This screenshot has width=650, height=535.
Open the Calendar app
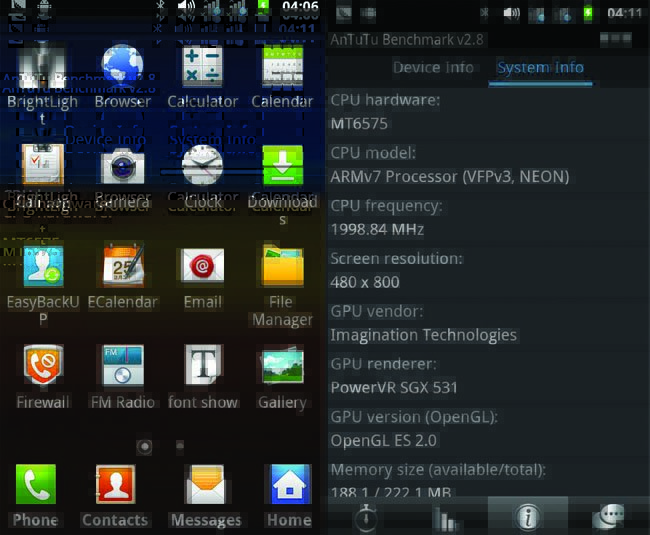282,66
